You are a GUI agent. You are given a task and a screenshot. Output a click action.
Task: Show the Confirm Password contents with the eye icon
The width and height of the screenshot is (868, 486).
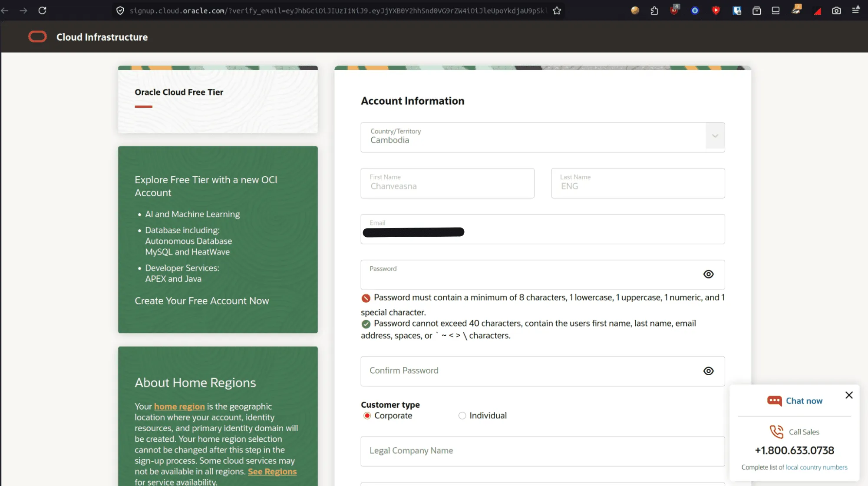708,371
